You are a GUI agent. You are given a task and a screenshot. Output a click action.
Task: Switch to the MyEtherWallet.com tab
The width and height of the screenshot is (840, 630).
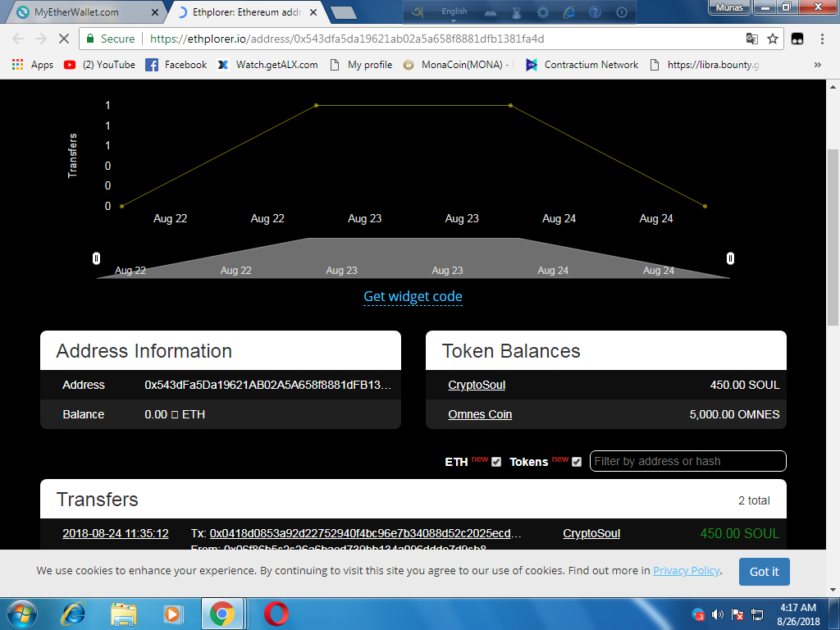(x=86, y=12)
